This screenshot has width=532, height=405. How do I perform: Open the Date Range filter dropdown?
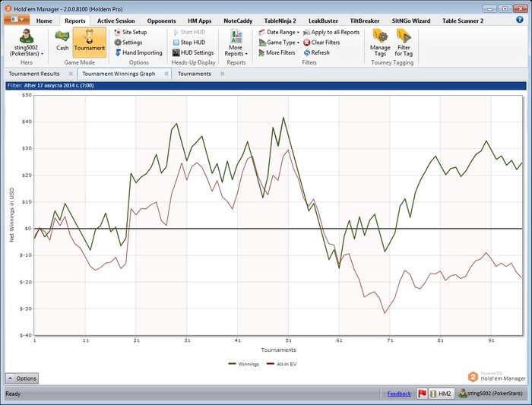point(279,32)
